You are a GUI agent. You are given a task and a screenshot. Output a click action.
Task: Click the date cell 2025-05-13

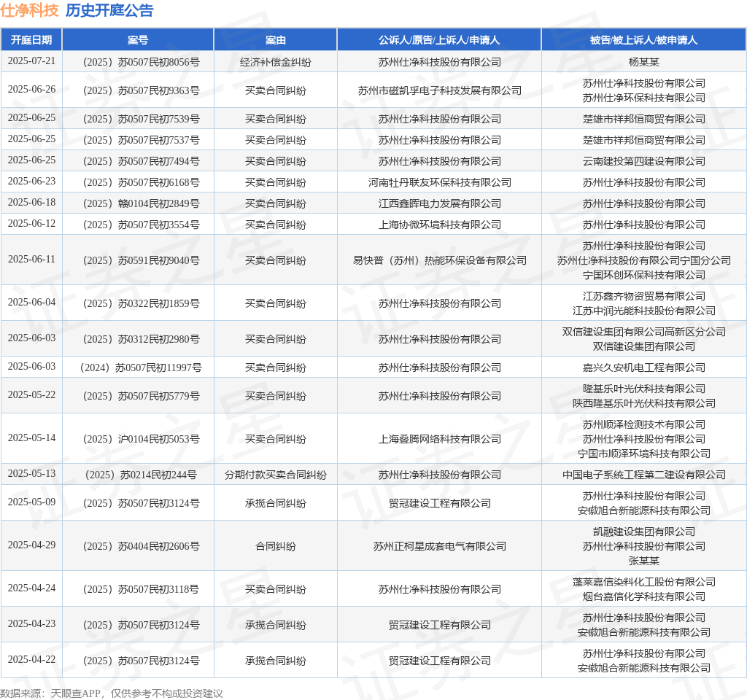(x=31, y=473)
